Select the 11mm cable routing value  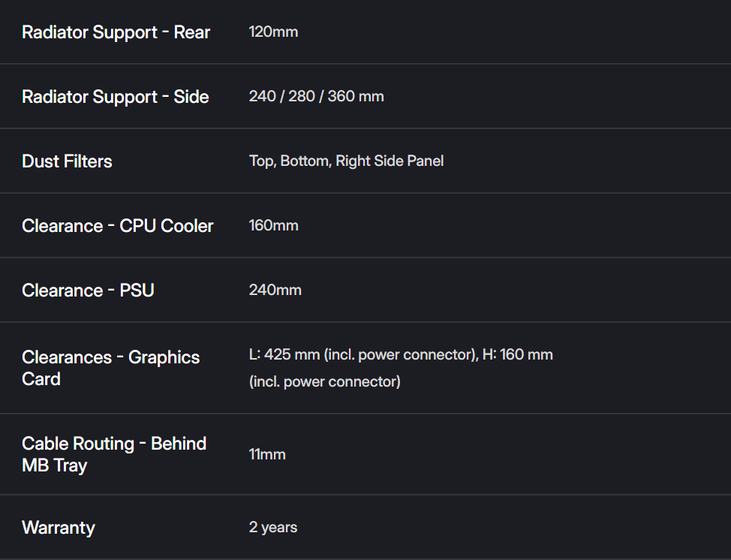click(267, 454)
